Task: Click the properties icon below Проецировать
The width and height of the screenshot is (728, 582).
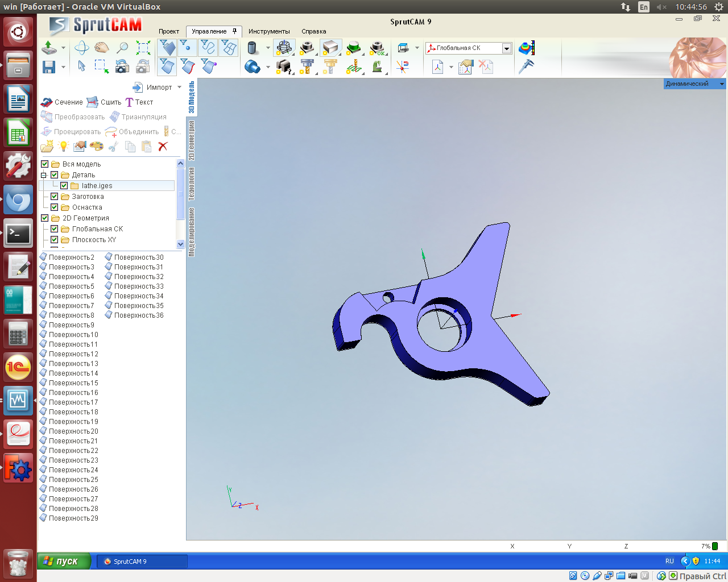Action: [80, 146]
